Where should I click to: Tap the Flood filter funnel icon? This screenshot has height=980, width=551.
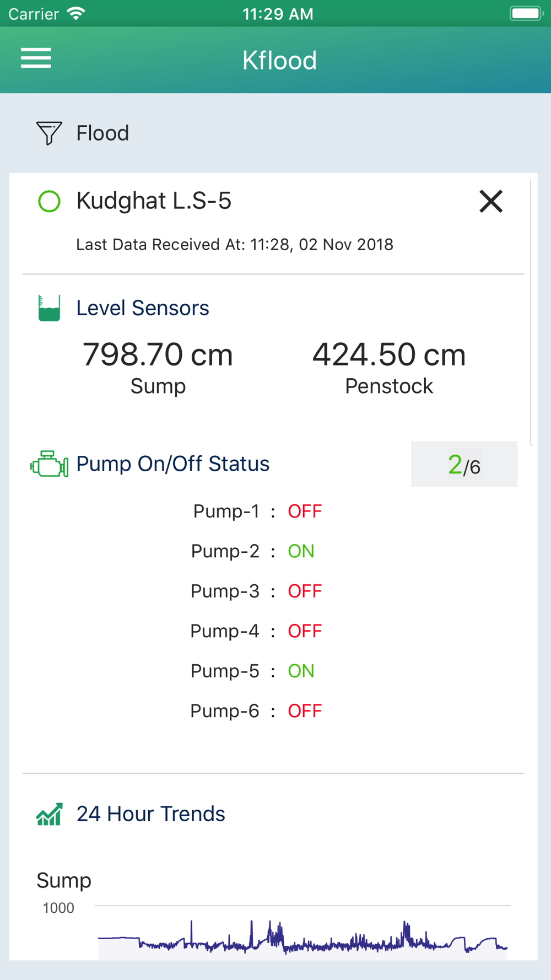(49, 133)
